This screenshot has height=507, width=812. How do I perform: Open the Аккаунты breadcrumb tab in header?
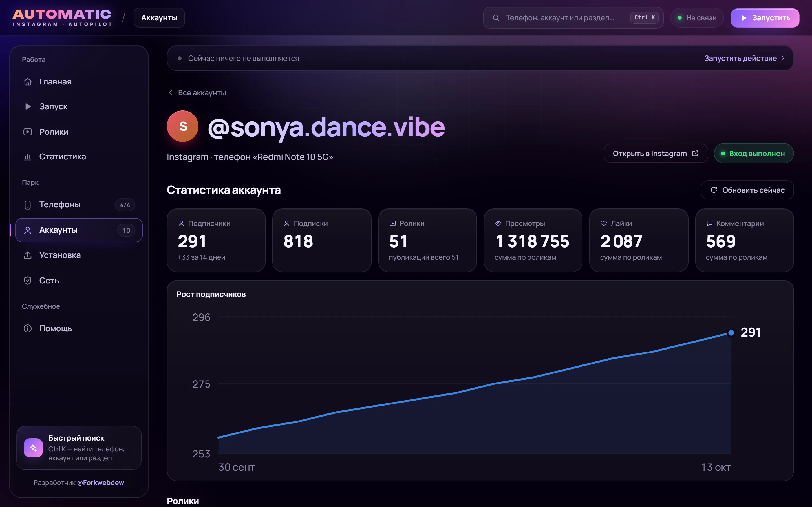point(159,18)
